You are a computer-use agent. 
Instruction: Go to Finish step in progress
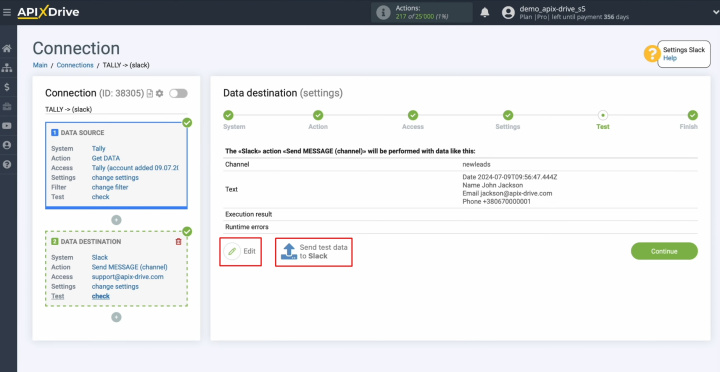tap(692, 115)
